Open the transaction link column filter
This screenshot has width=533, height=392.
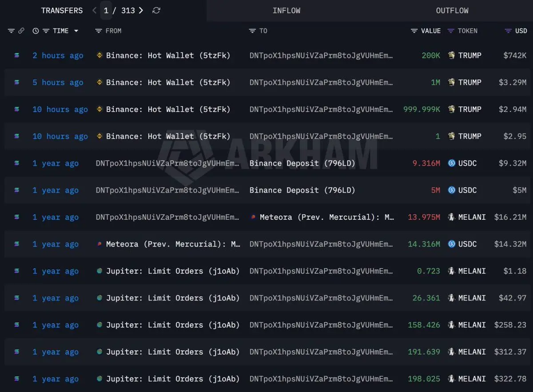[21, 31]
